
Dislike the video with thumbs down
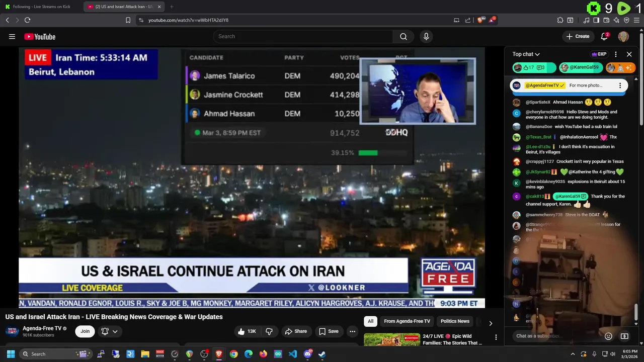click(x=269, y=331)
